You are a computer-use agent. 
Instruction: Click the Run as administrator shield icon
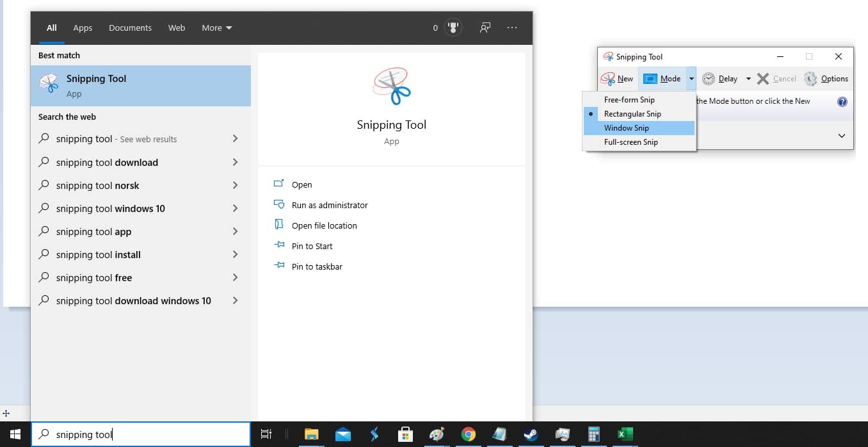[279, 205]
